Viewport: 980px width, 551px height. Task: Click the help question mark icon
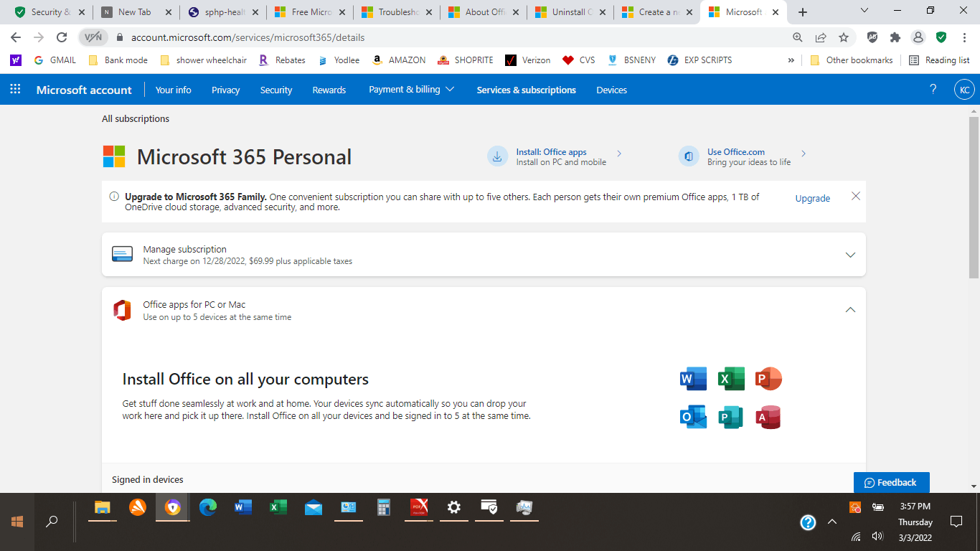point(933,90)
